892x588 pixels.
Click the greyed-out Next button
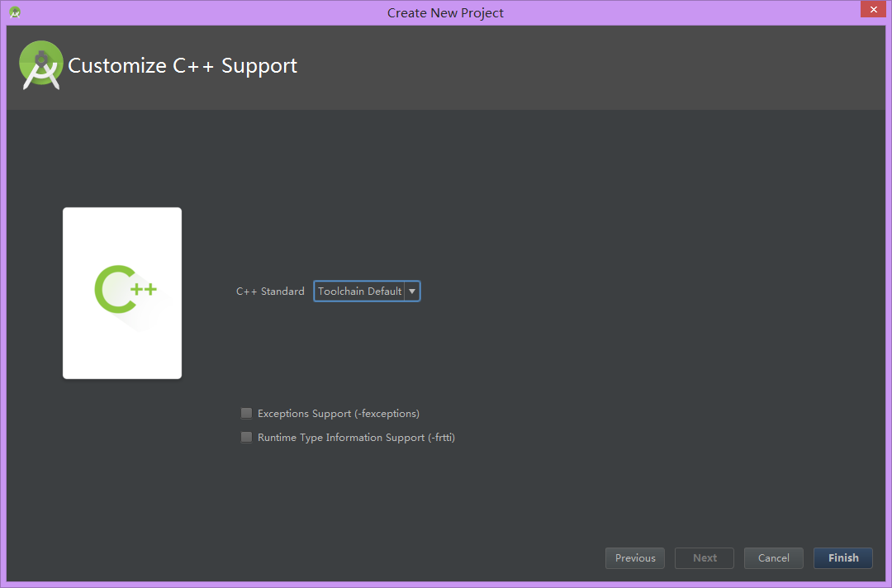705,558
